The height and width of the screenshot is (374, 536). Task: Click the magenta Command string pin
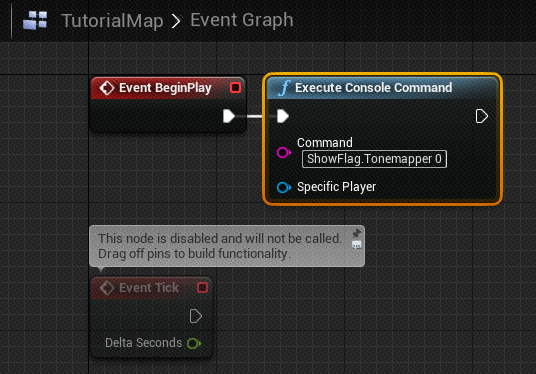[x=284, y=152]
